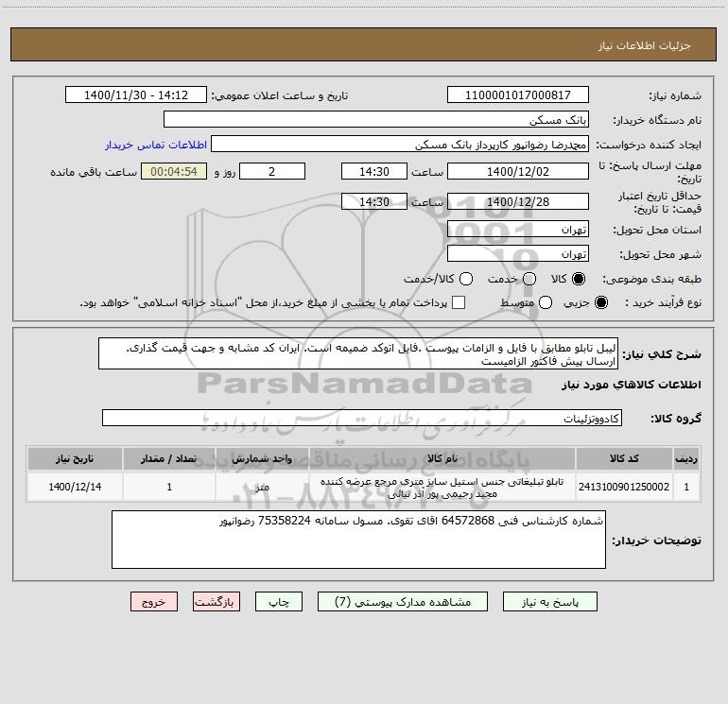Click the item code 2413100901250002 cell
Image resolution: width=728 pixels, height=704 pixels.
pos(624,487)
